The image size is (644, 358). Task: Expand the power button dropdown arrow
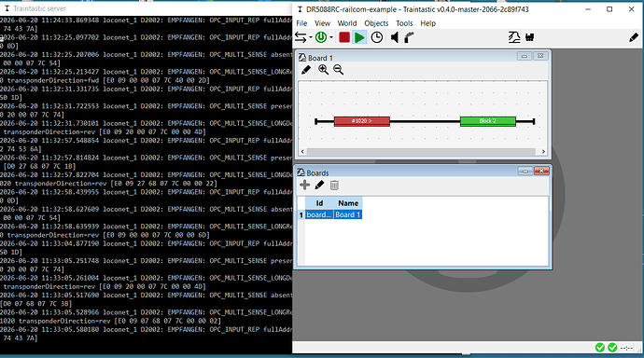[x=331, y=37]
